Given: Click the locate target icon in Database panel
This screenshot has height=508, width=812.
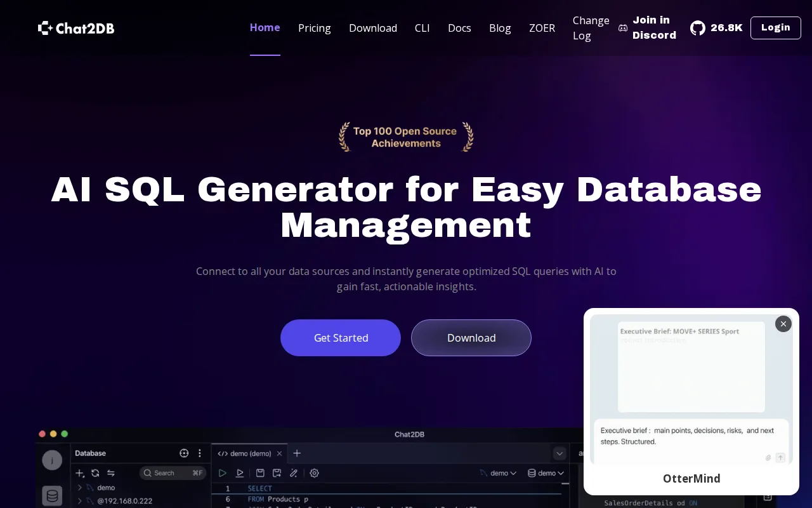Looking at the screenshot, I should [184, 453].
